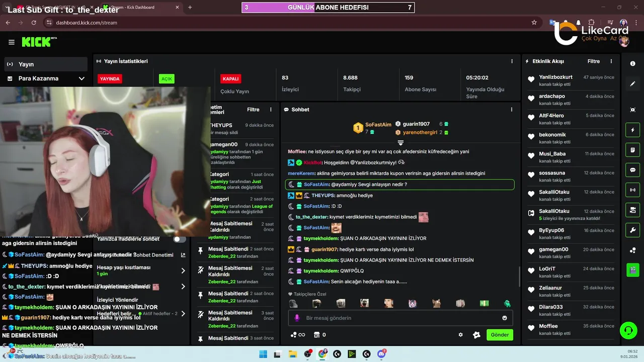
Task: Click the red KAPALI multistream badge
Action: 230,79
